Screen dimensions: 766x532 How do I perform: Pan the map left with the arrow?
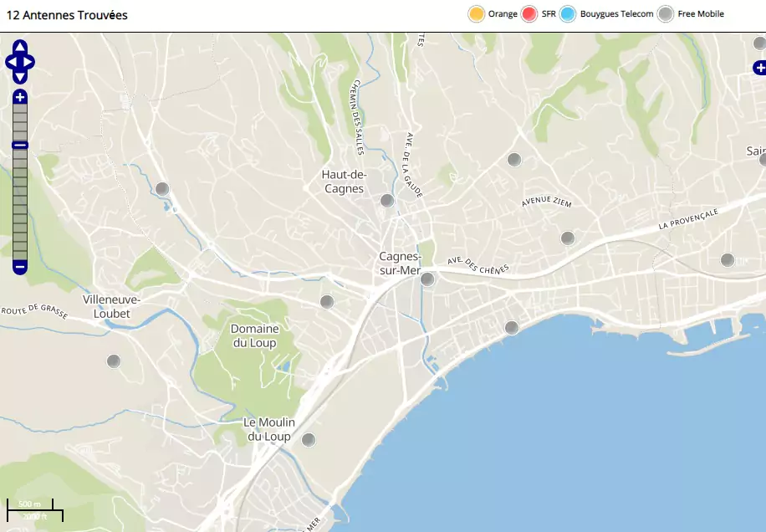pos(11,62)
